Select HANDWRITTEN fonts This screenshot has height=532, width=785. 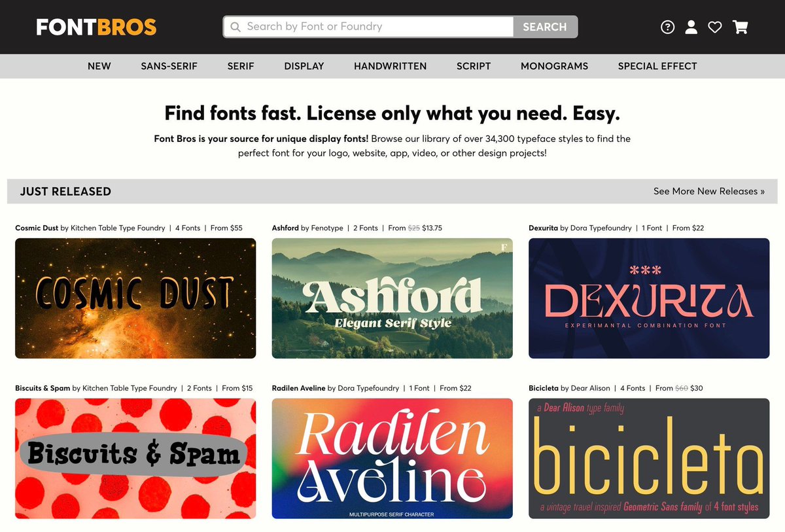390,66
